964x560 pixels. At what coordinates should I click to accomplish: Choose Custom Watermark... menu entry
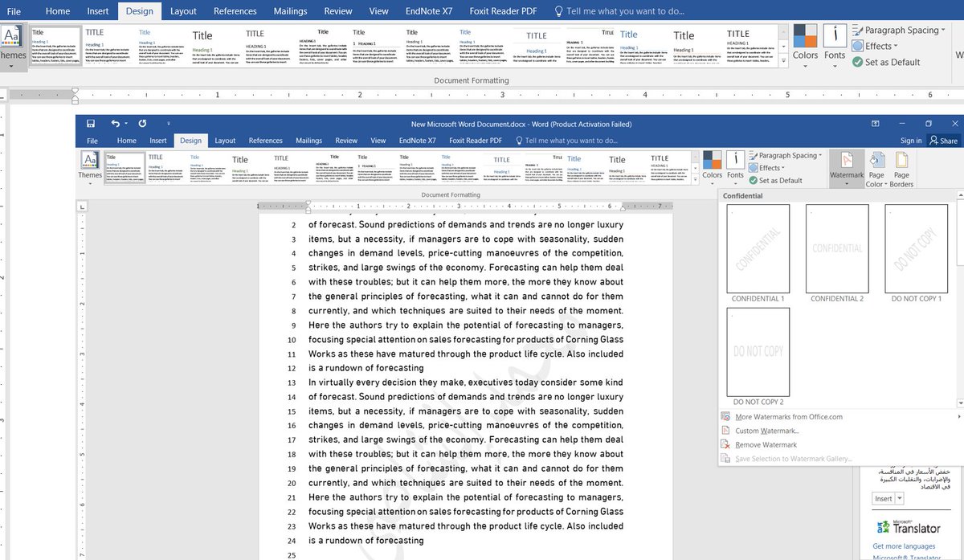click(840, 431)
